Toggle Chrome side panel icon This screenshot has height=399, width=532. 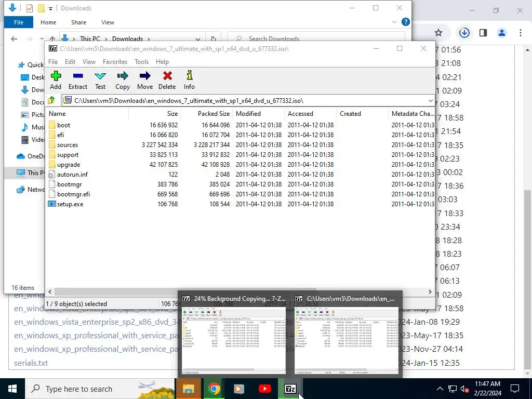483,33
